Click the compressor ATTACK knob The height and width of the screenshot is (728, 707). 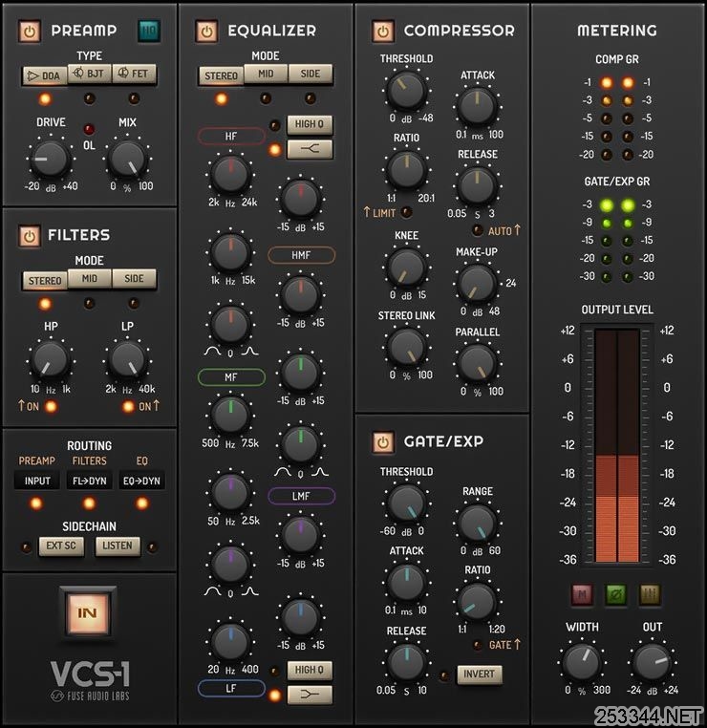tap(477, 107)
